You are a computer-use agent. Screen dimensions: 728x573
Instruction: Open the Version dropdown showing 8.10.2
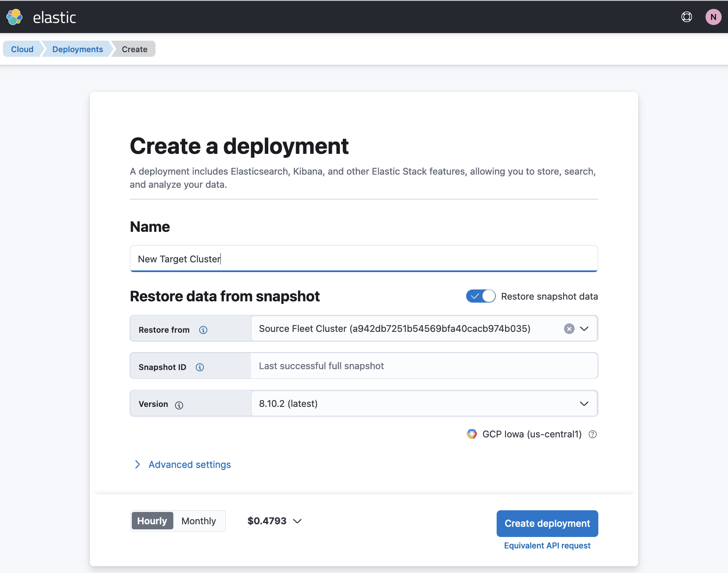584,403
